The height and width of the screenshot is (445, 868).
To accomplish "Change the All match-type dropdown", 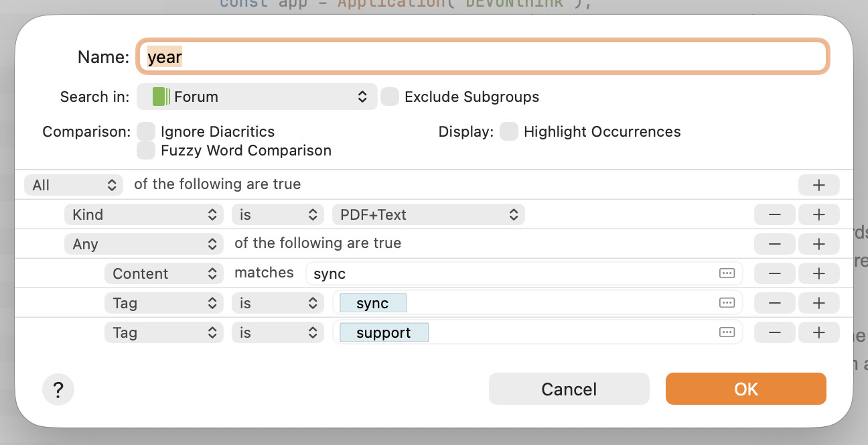I will (x=74, y=185).
